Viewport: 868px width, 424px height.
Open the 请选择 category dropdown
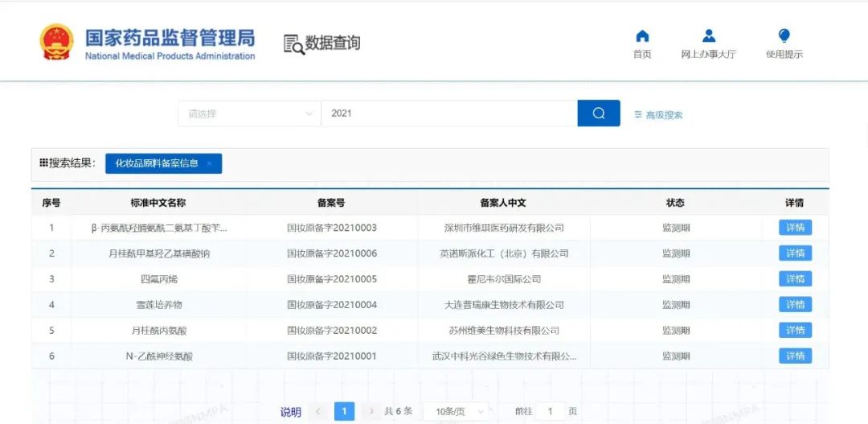[x=249, y=113]
